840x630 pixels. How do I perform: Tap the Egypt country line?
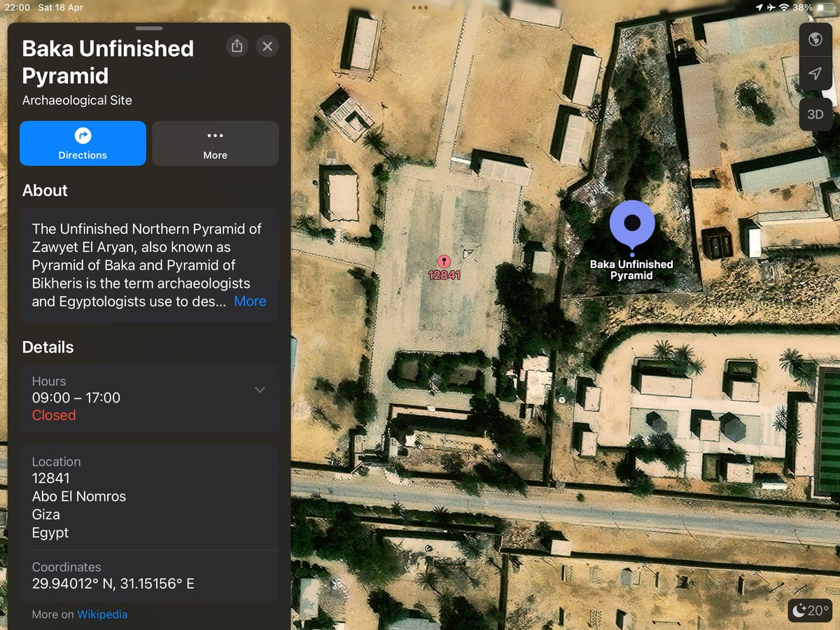[x=50, y=533]
